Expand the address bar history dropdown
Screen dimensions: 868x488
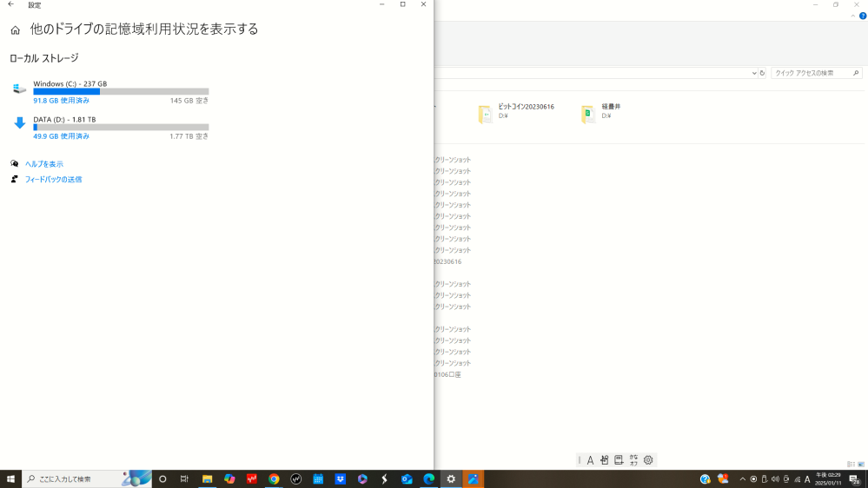(753, 73)
